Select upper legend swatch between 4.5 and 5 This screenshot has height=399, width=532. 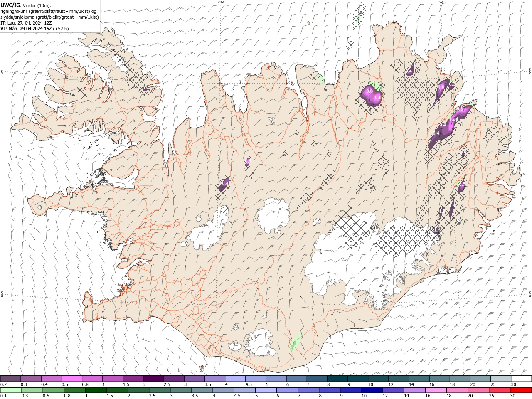(x=255, y=378)
